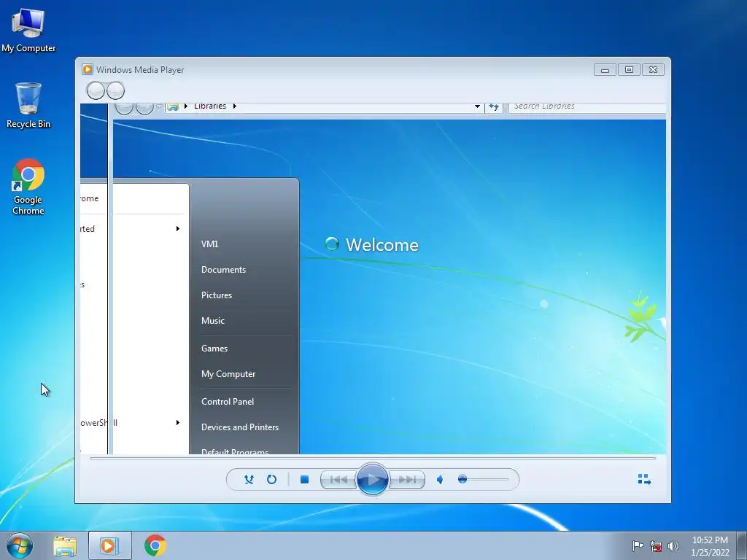Screen dimensions: 747x560
Task: Click the history dropdown arrow beside nav buttons
Action: 160,106
